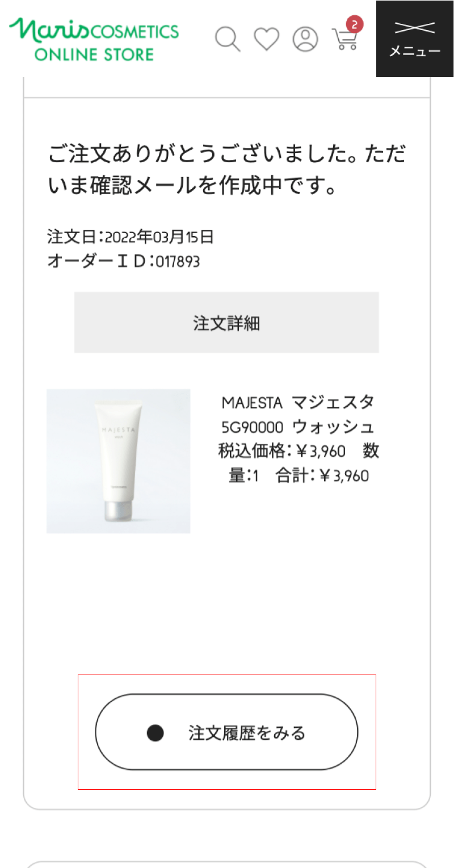Viewport: 454px width, 868px height.
Task: Open the account profile icon
Action: pyautogui.click(x=305, y=39)
